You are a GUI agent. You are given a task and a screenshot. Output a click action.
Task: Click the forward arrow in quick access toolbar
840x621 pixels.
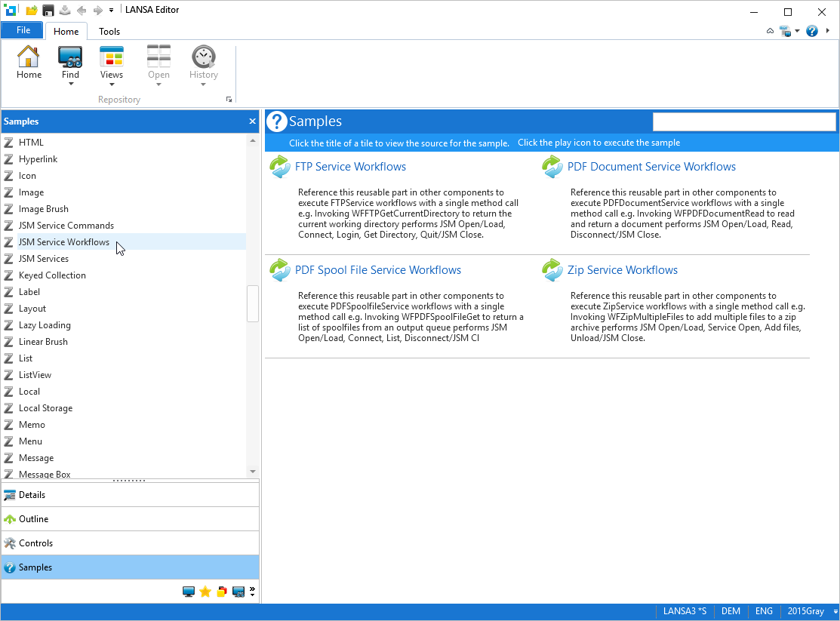pos(97,10)
